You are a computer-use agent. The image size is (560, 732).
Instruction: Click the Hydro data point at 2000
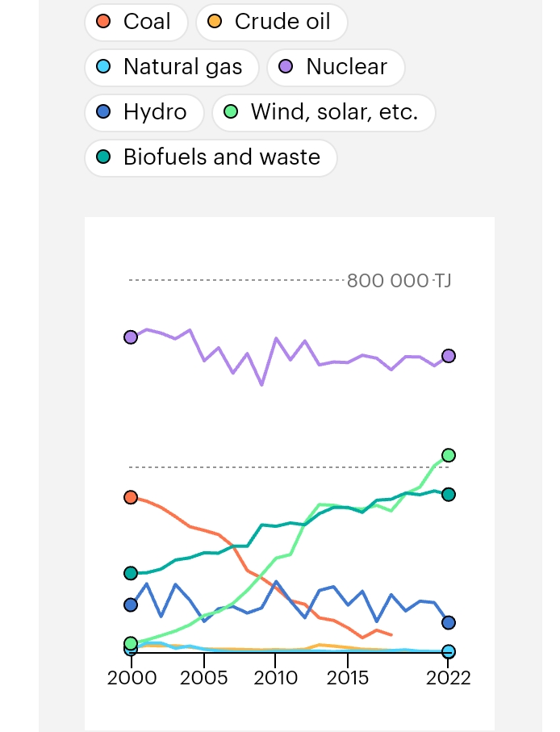[x=131, y=604]
